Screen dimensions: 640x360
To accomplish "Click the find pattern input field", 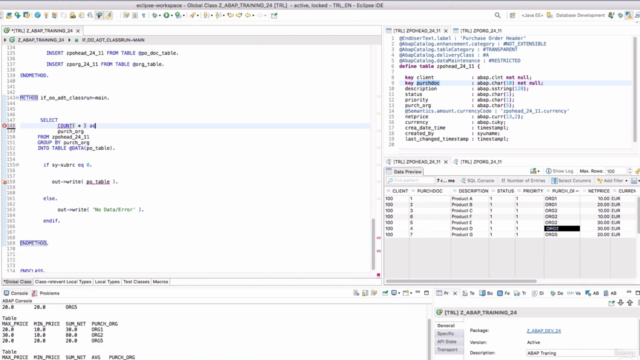I will tap(410, 180).
